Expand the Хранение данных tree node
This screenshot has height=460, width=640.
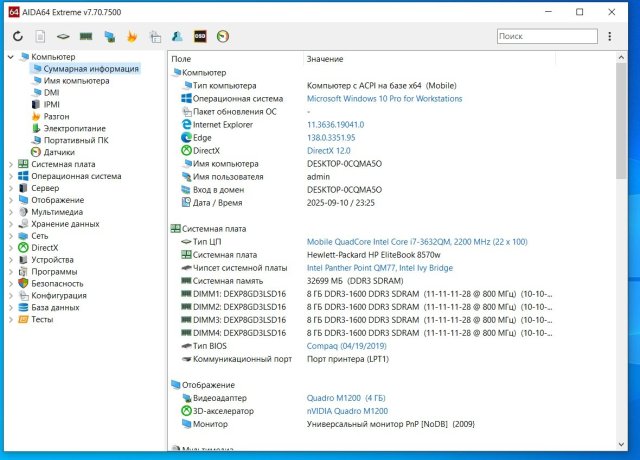(11, 224)
